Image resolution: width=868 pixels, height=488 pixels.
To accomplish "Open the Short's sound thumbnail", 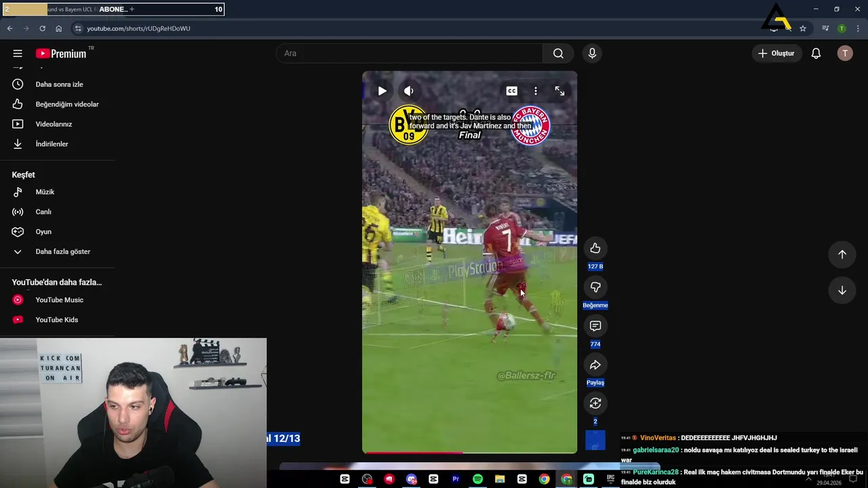I will 595,441.
